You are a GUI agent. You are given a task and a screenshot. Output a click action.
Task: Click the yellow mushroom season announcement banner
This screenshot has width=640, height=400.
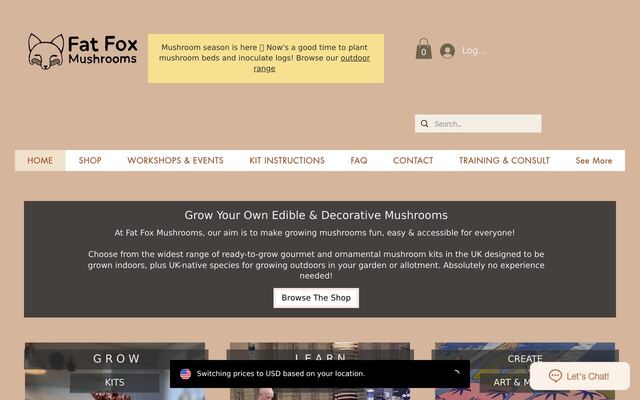pos(266,58)
